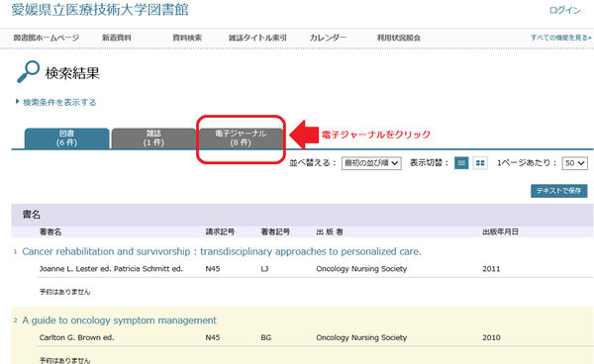Click 検索結果 page heading

pyautogui.click(x=72, y=73)
